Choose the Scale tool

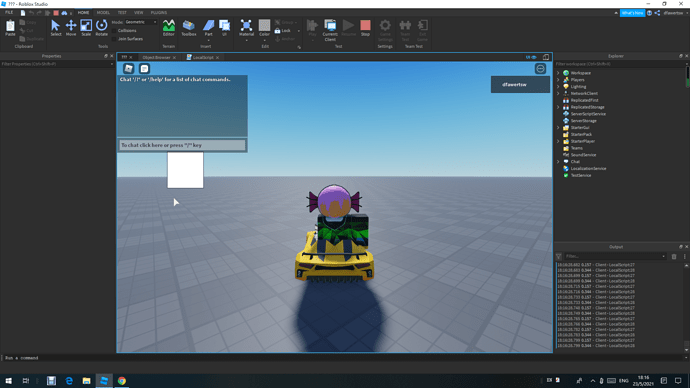[86, 28]
